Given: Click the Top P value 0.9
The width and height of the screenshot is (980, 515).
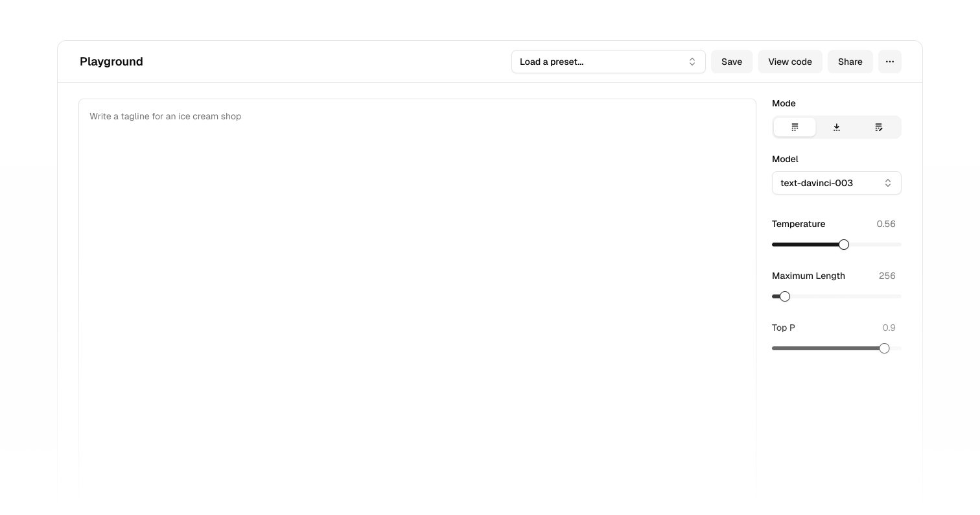Looking at the screenshot, I should pos(889,328).
